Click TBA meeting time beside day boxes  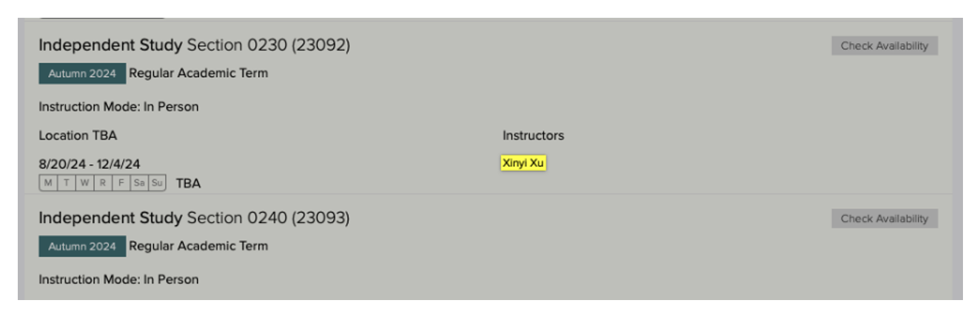(188, 184)
